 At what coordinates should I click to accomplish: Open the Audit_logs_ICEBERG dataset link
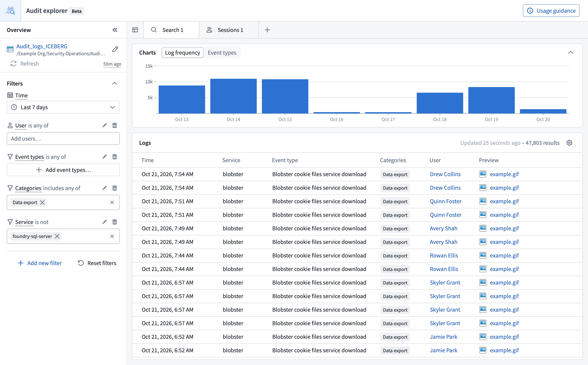pos(42,46)
